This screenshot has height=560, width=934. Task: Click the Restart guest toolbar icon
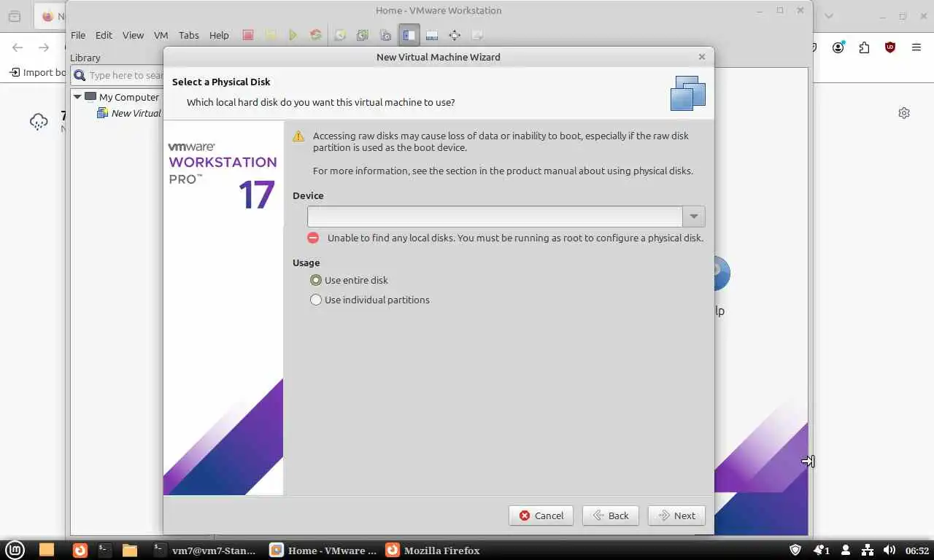pyautogui.click(x=316, y=35)
